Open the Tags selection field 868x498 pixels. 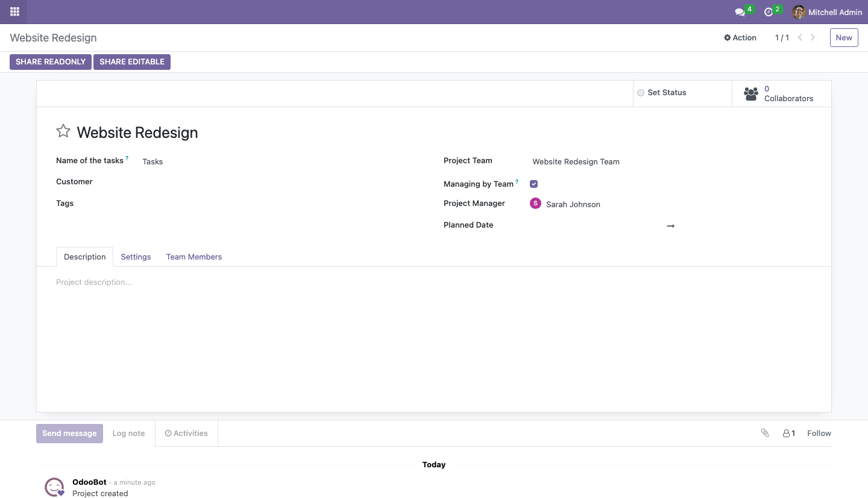(283, 204)
